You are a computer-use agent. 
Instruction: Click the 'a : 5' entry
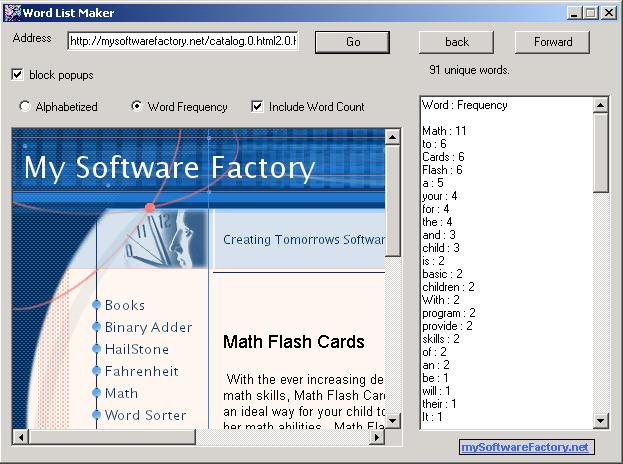pos(433,183)
